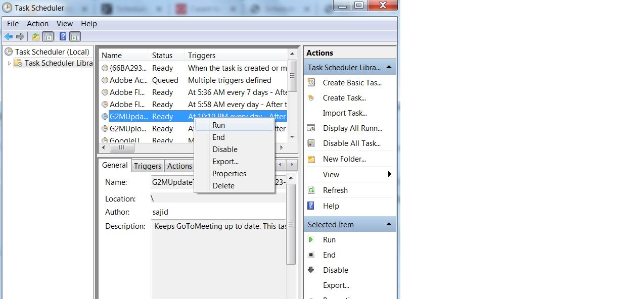
Task: Select the Adobe Fl... 5:36 AM task row
Action: [x=193, y=92]
